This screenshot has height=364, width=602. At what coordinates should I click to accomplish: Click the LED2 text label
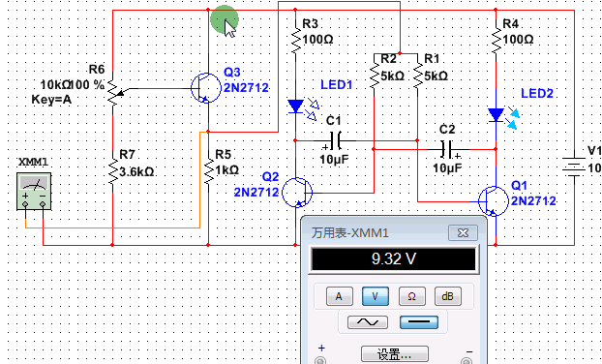537,93
